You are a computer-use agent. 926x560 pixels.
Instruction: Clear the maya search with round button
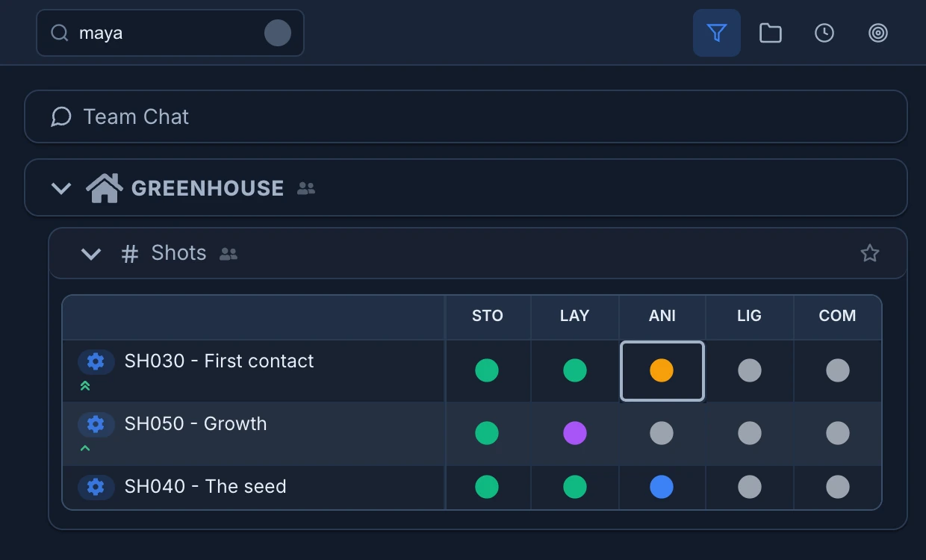click(278, 33)
